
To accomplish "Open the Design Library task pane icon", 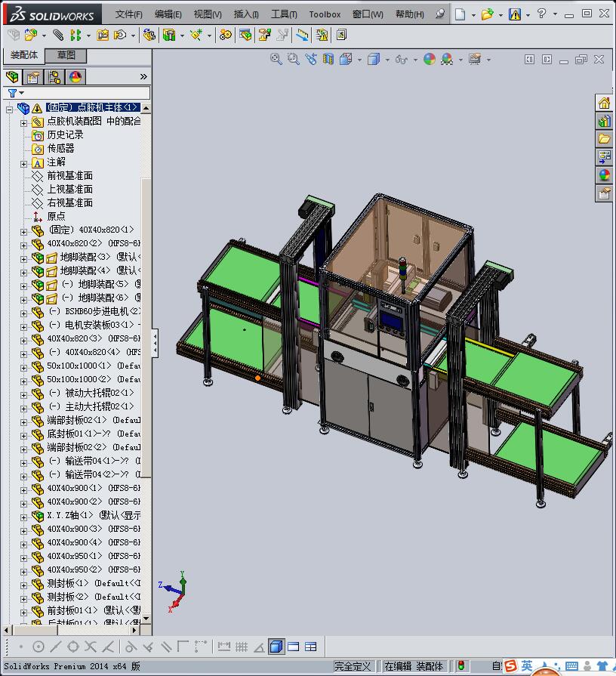I will (x=604, y=121).
